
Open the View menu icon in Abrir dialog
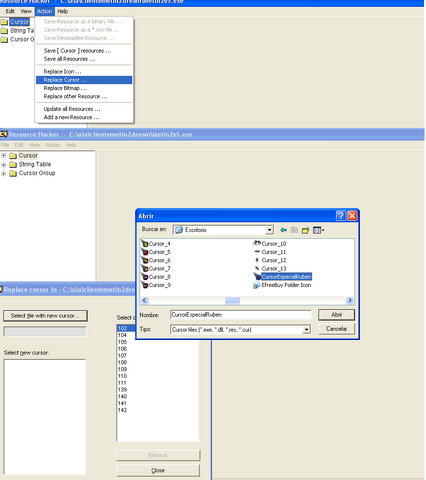318,230
